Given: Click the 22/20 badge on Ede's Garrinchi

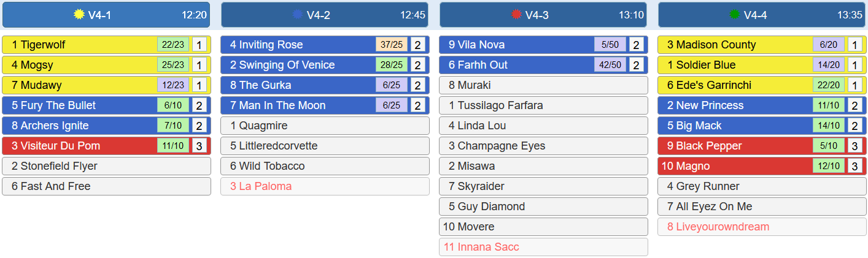Looking at the screenshot, I should 829,85.
